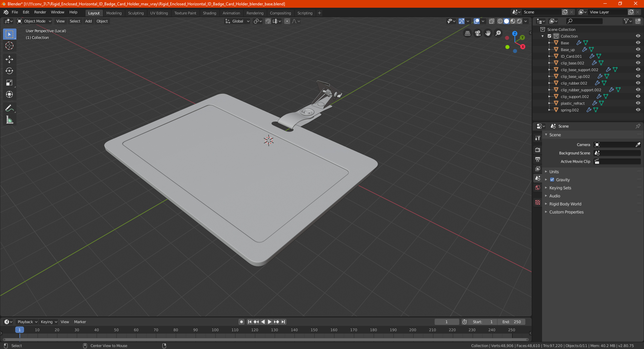
Task: Open the Render menu
Action: click(x=40, y=12)
